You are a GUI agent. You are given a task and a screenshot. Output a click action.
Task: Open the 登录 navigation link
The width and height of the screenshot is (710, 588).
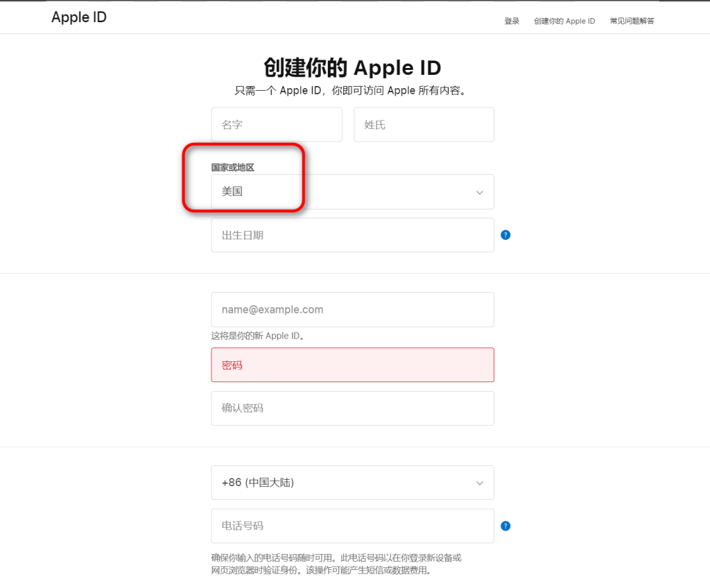pos(512,21)
